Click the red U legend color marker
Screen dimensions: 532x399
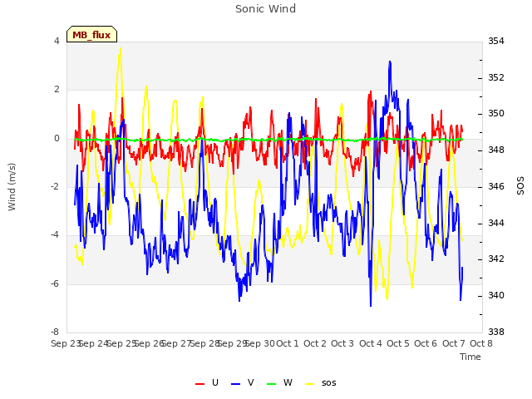199,384
